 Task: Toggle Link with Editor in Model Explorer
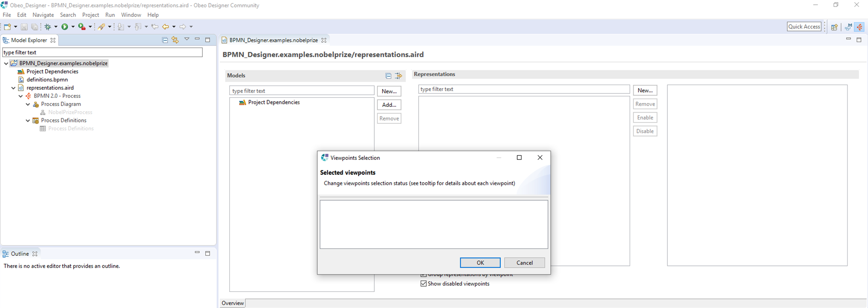click(x=175, y=40)
